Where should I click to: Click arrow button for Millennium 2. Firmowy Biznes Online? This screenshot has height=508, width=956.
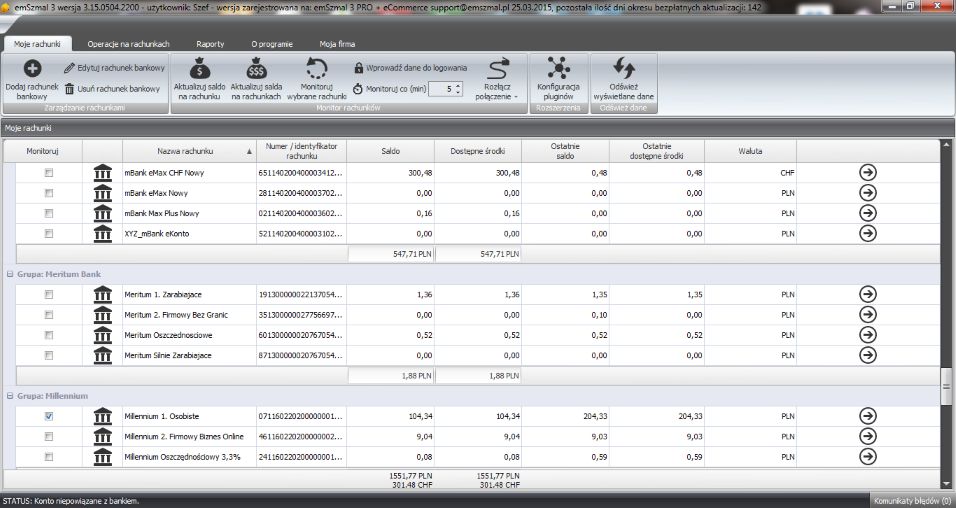(x=868, y=436)
